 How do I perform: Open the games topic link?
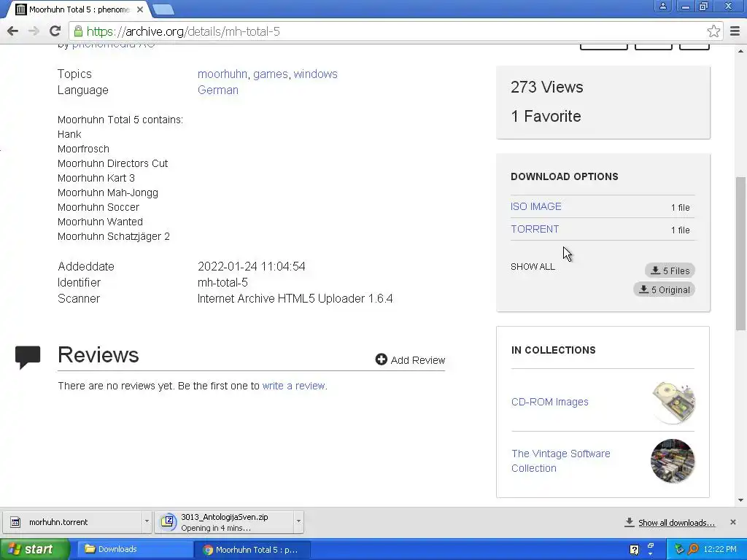(270, 74)
